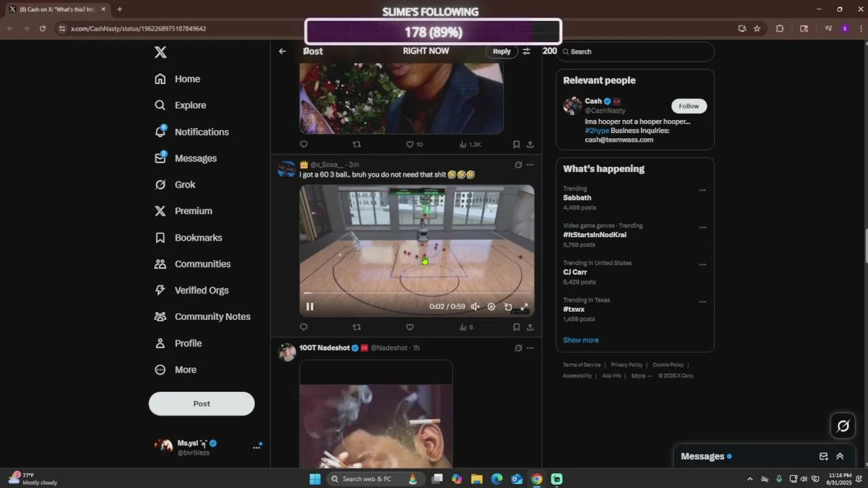868x488 pixels.
Task: Click the white Post button
Action: coord(201,403)
